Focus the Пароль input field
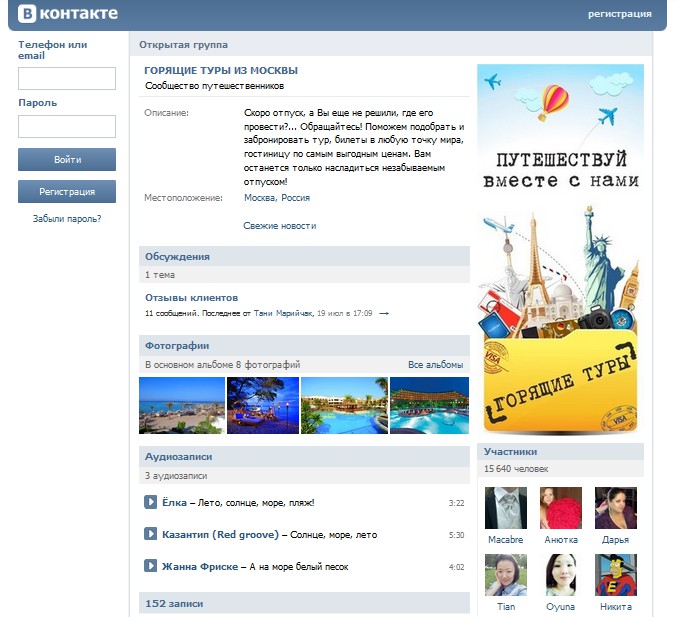 click(x=67, y=127)
